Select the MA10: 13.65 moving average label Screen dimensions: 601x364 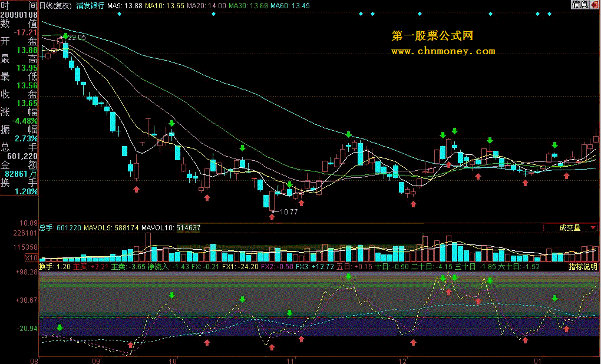(165, 6)
